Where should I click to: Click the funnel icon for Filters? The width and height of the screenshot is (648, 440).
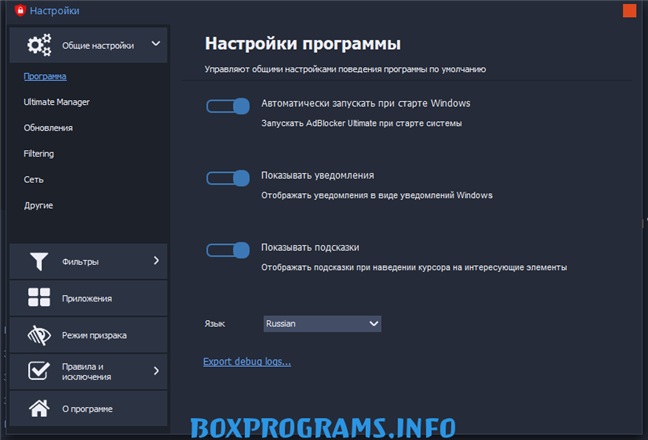point(39,262)
